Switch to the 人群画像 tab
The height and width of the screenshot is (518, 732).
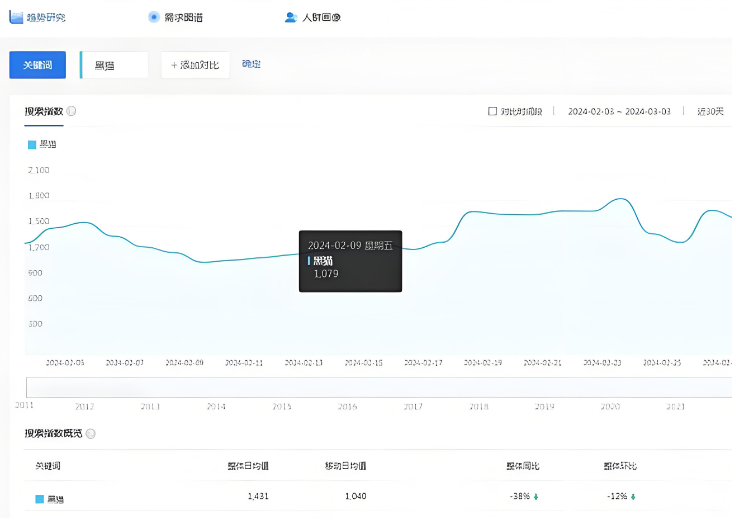(x=313, y=17)
